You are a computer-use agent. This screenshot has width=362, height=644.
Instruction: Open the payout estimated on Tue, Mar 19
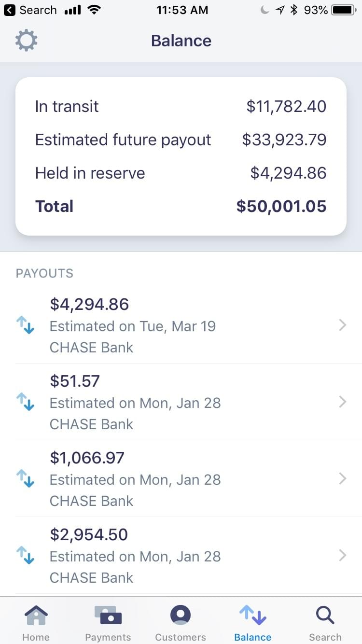(x=133, y=326)
